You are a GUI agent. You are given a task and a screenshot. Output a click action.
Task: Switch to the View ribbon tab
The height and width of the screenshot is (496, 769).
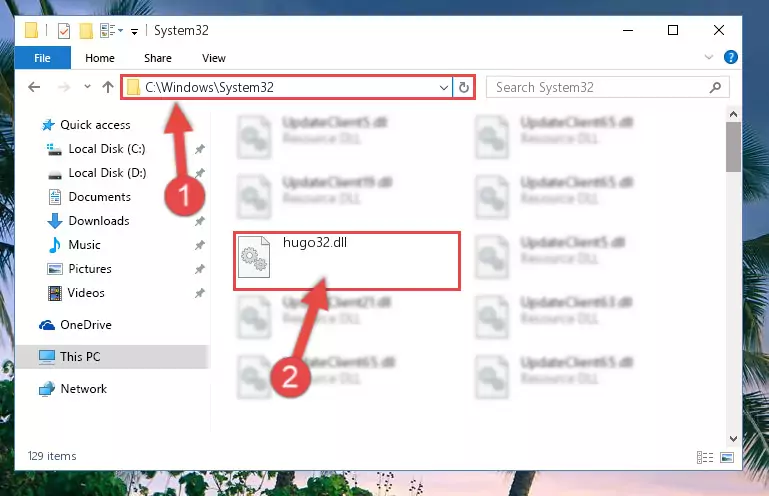[x=214, y=58]
